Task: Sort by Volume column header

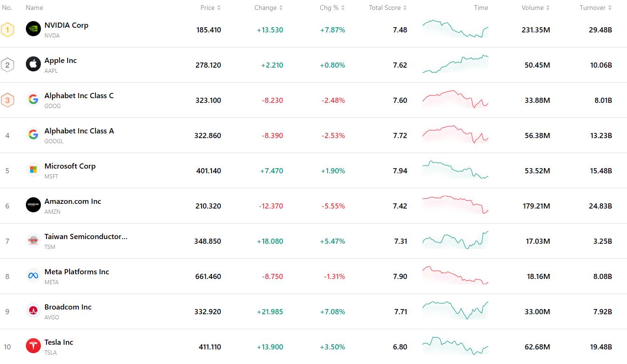Action: tap(535, 8)
